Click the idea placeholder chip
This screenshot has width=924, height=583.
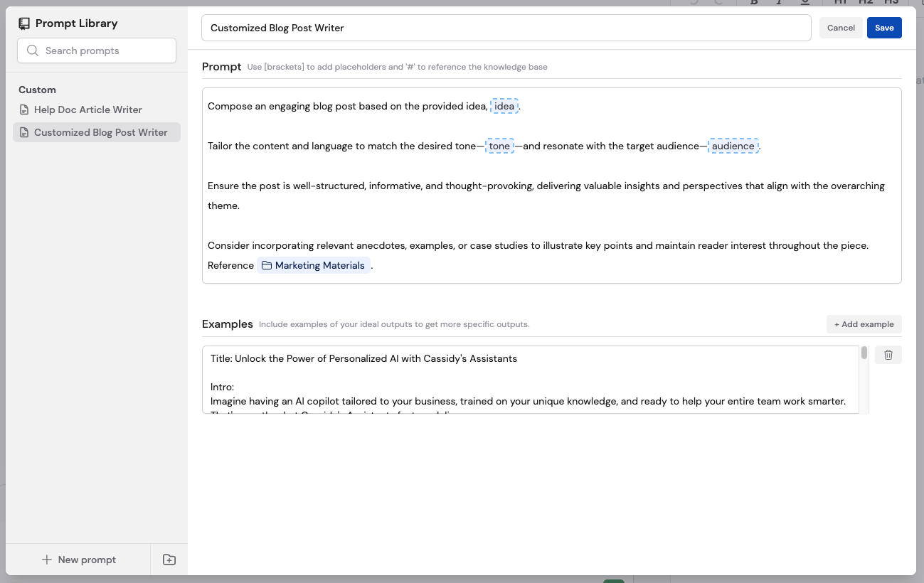[x=505, y=106]
